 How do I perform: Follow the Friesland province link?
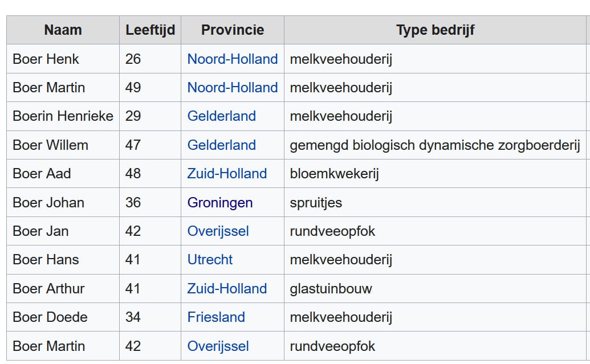tap(216, 317)
